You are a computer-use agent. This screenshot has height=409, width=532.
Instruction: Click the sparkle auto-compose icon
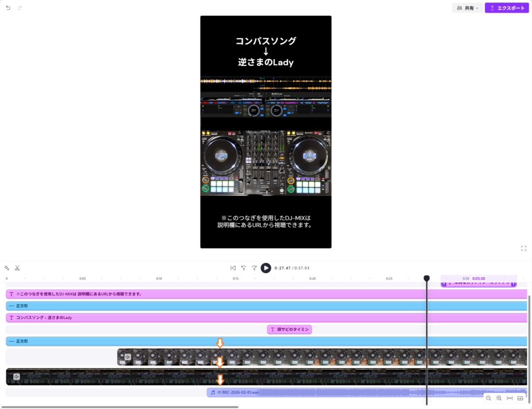[x=7, y=268]
